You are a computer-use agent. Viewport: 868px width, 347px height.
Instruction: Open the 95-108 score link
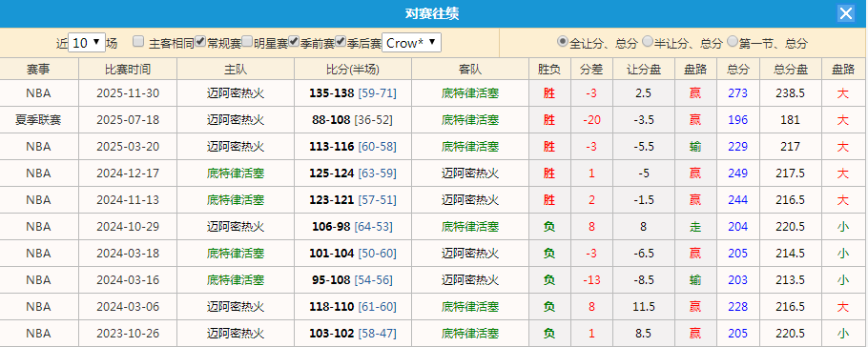(x=331, y=280)
